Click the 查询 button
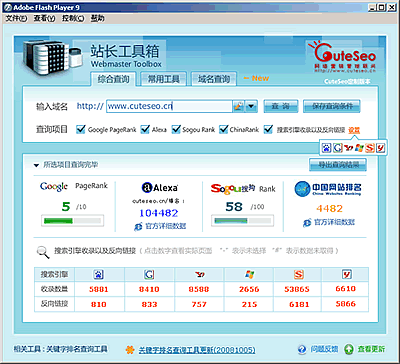400x364 pixels. (x=280, y=106)
